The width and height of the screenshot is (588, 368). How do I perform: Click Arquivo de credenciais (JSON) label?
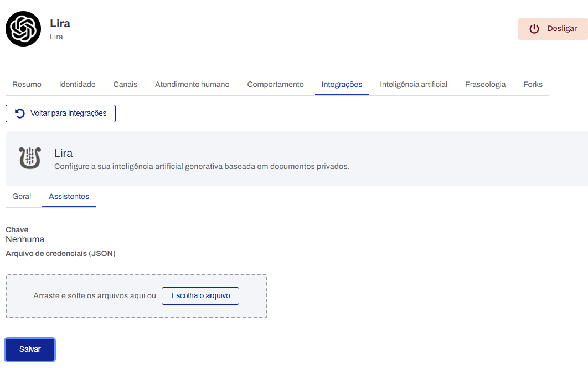[x=60, y=253]
